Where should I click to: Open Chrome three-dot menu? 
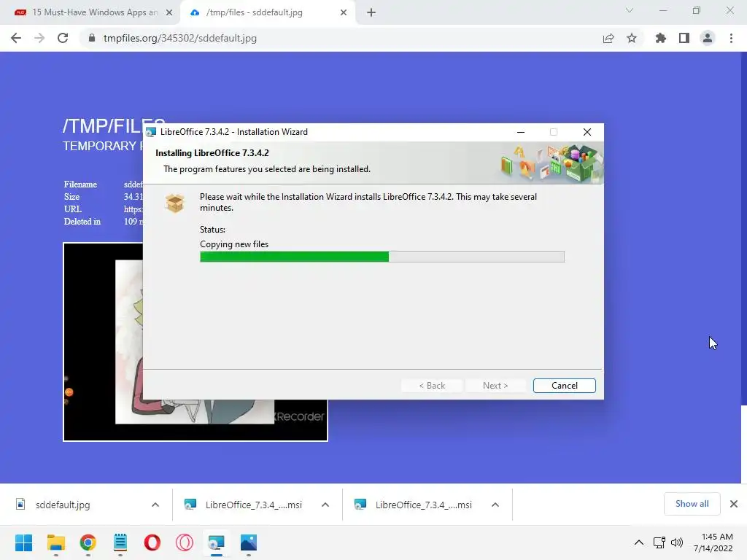click(x=731, y=38)
